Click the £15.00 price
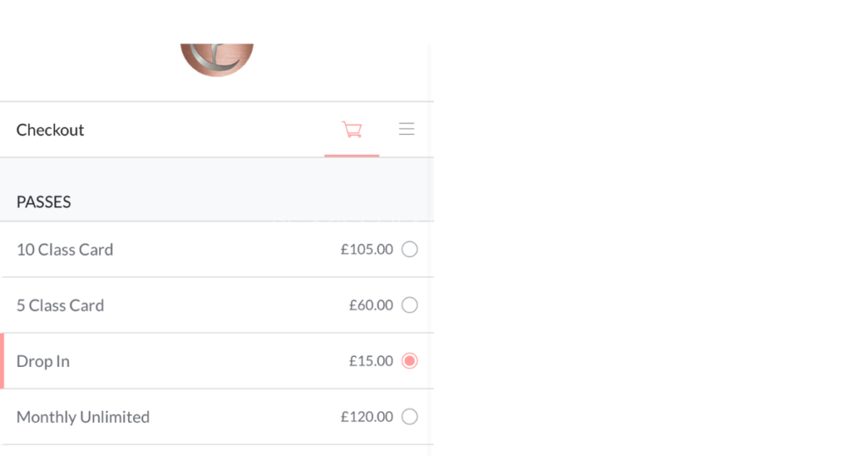Screen dimensions: 868x456 pyautogui.click(x=371, y=361)
